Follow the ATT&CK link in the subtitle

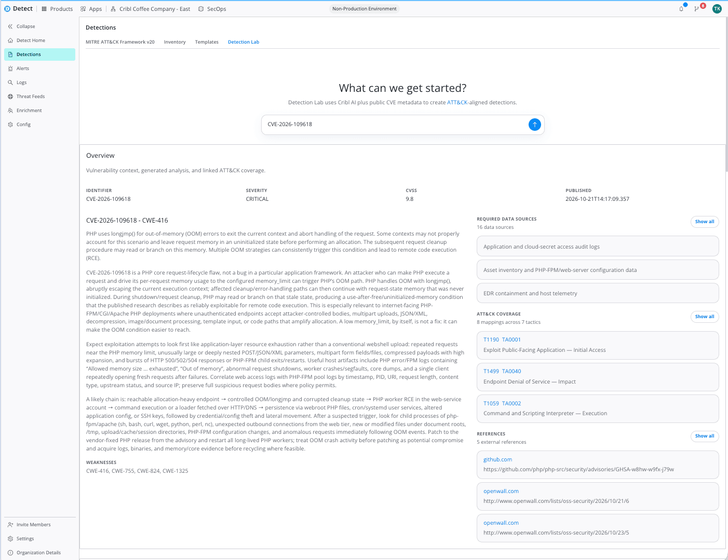click(x=457, y=103)
